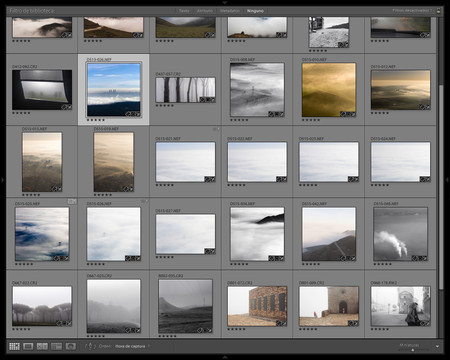The height and width of the screenshot is (360, 450).
Task: Switch to Grid view icon in toolbar
Action: click(x=14, y=346)
